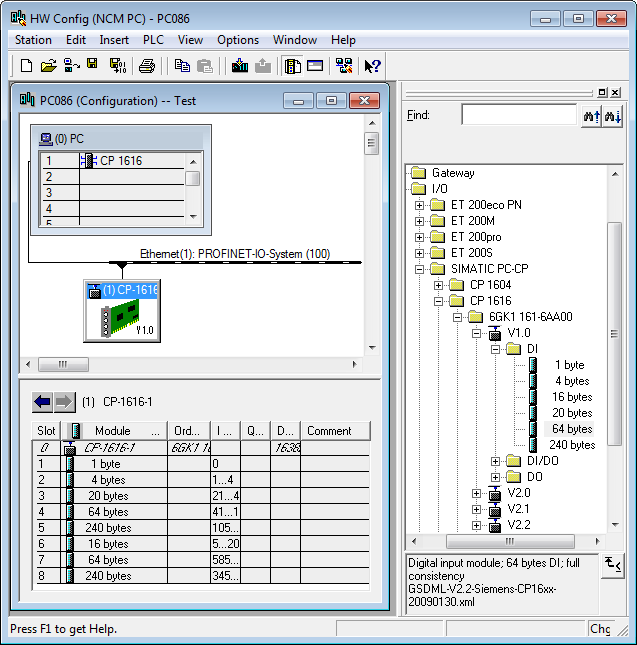Click the context Help arrow icon
Image resolution: width=637 pixels, height=645 pixels.
[372, 66]
